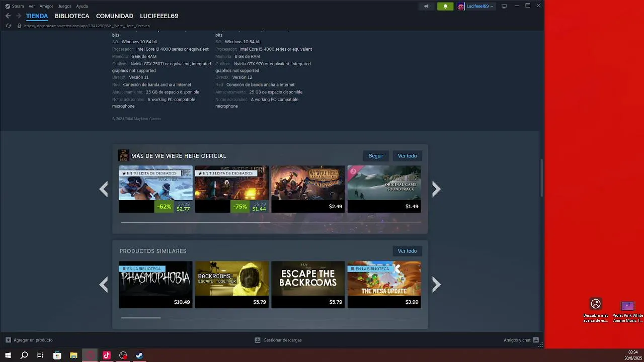Click the padlock icon beside the URL
The height and width of the screenshot is (362, 644).
19,26
